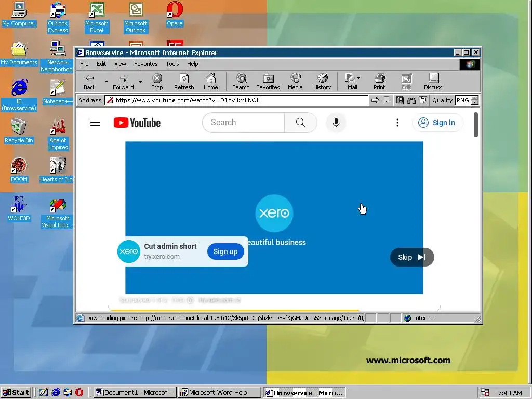Select the Recycle Bin icon

pyautogui.click(x=19, y=131)
